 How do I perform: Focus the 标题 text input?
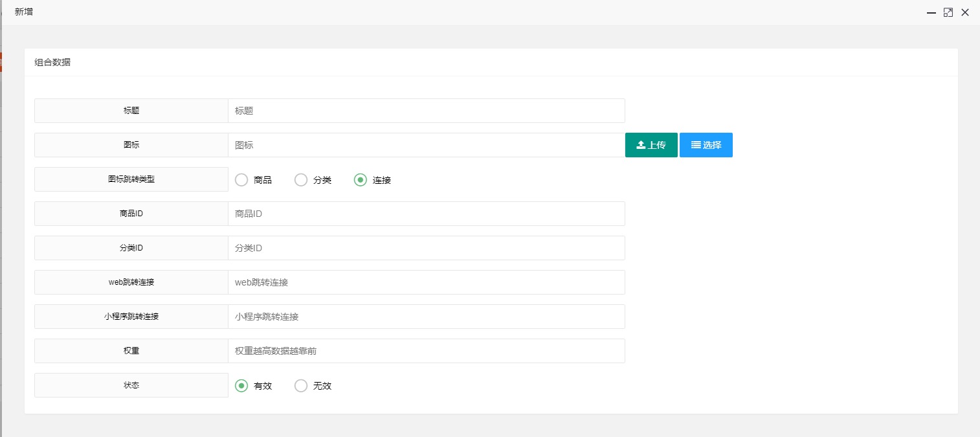click(x=426, y=111)
